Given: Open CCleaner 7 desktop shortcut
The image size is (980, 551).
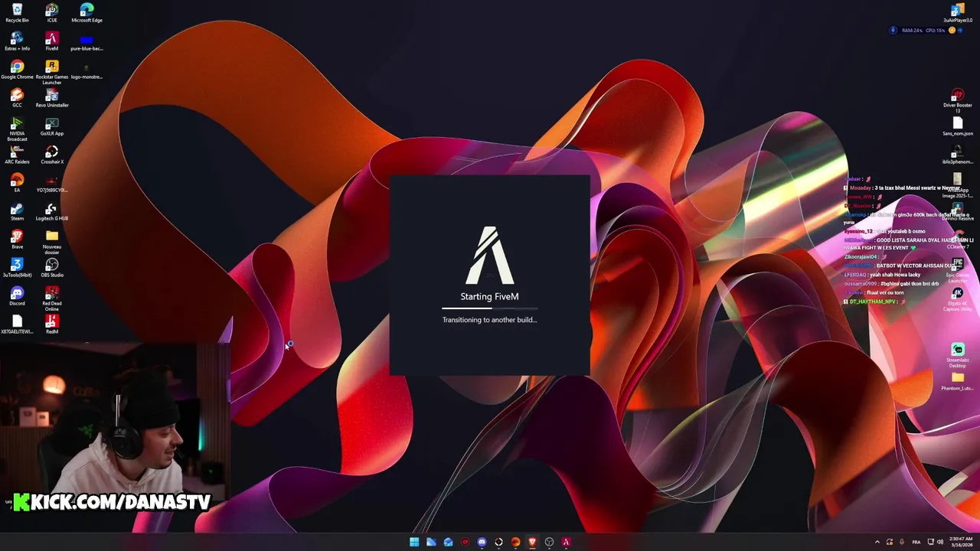Looking at the screenshot, I should tap(957, 240).
